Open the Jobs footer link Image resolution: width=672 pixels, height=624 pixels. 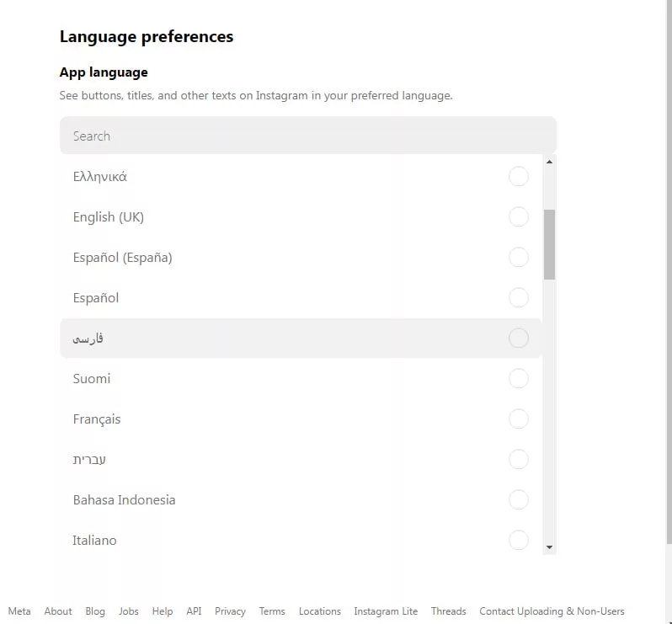tap(129, 611)
